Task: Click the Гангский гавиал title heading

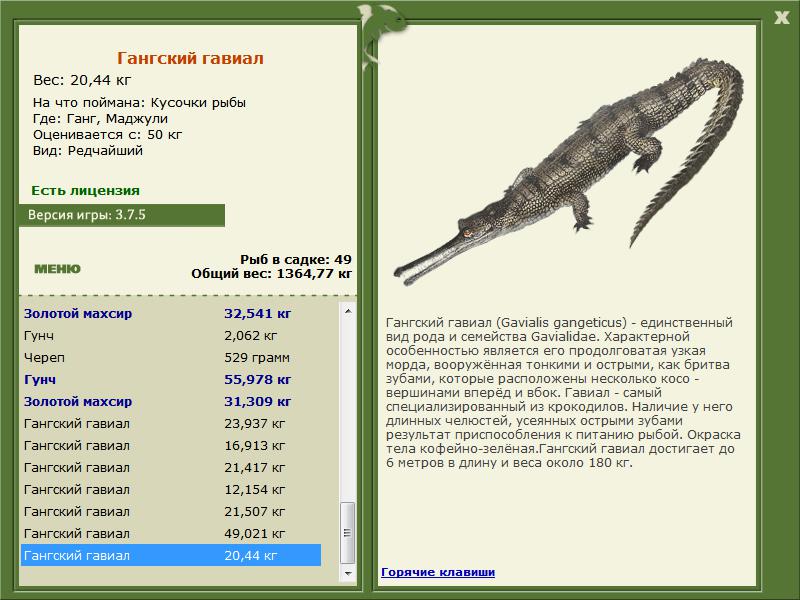Action: tap(190, 58)
